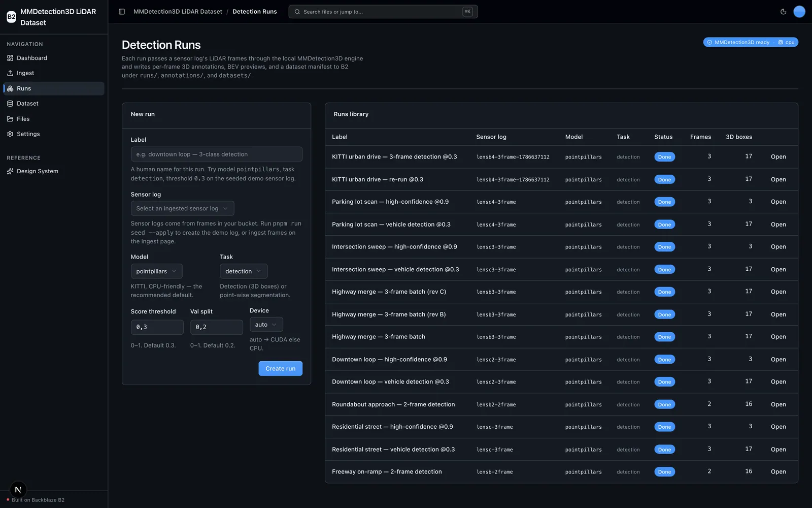
Task: Click the Detection Runs breadcrumb
Action: click(255, 12)
